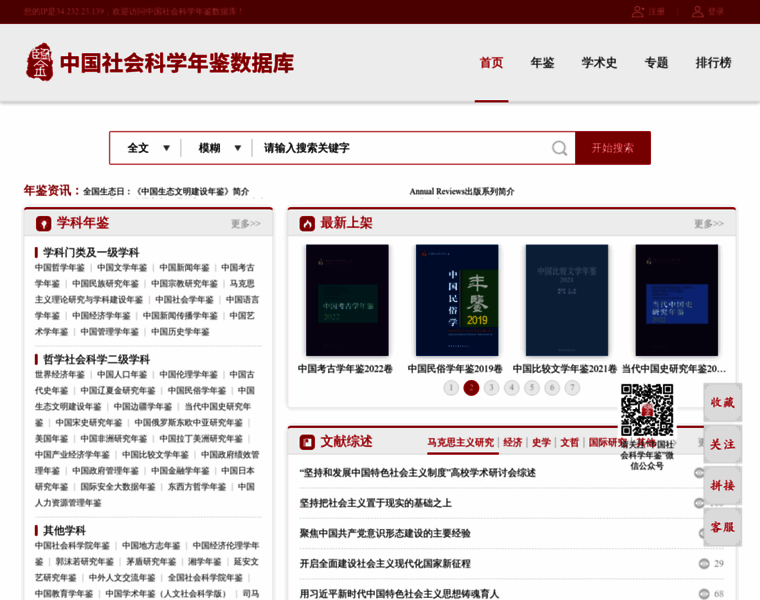
Task: Open article 开启全面建设社会主义现代化国家新征程
Action: (385, 564)
